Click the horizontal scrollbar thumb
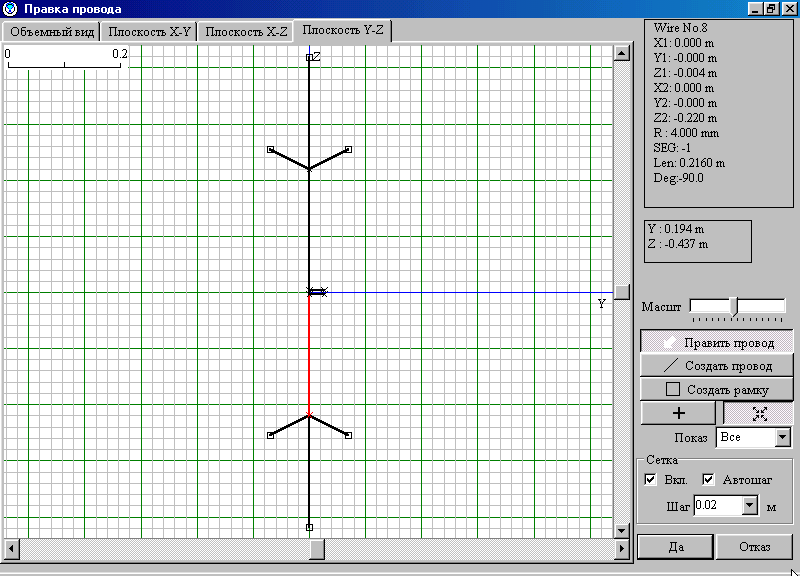This screenshot has height=576, width=800. click(317, 549)
